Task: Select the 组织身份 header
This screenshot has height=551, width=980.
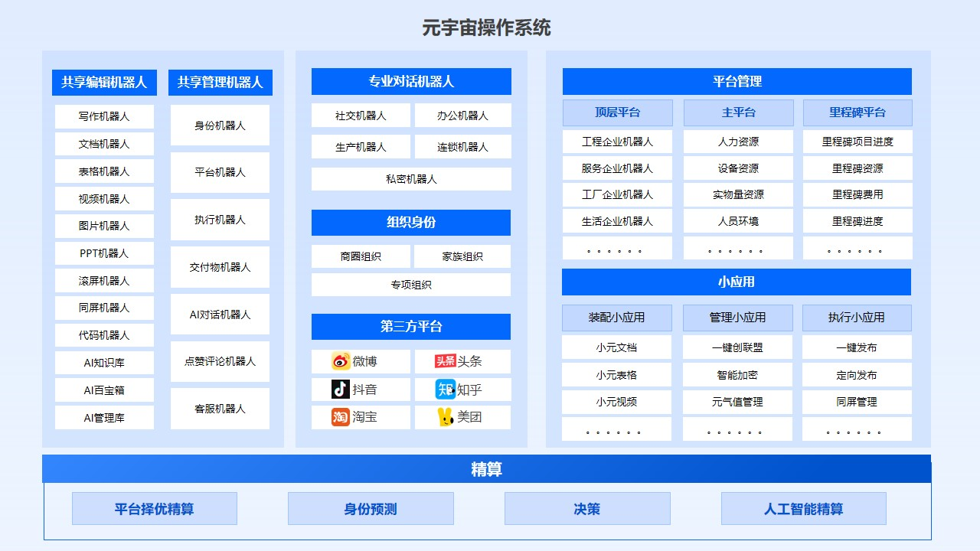Action: click(411, 223)
